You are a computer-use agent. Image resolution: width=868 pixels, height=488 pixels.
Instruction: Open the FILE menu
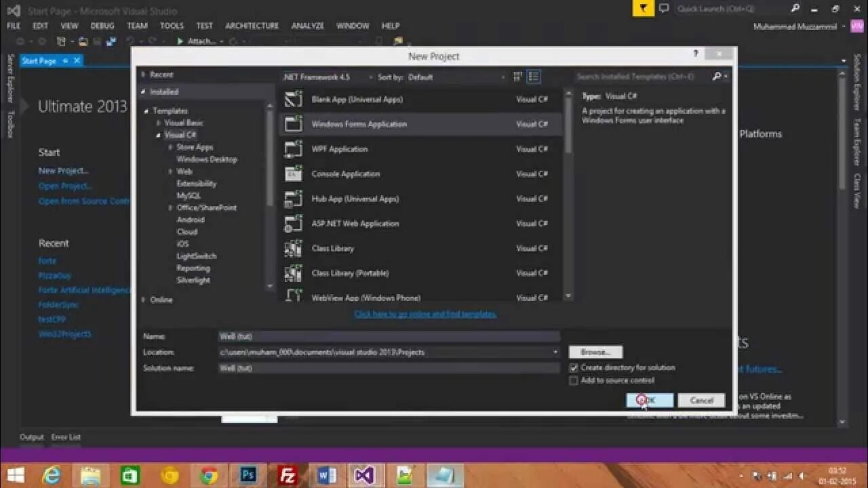(x=14, y=26)
